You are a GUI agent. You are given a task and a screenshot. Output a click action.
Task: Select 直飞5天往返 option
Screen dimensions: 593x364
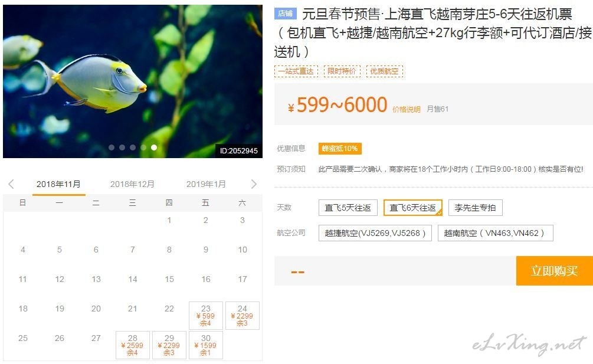(348, 208)
